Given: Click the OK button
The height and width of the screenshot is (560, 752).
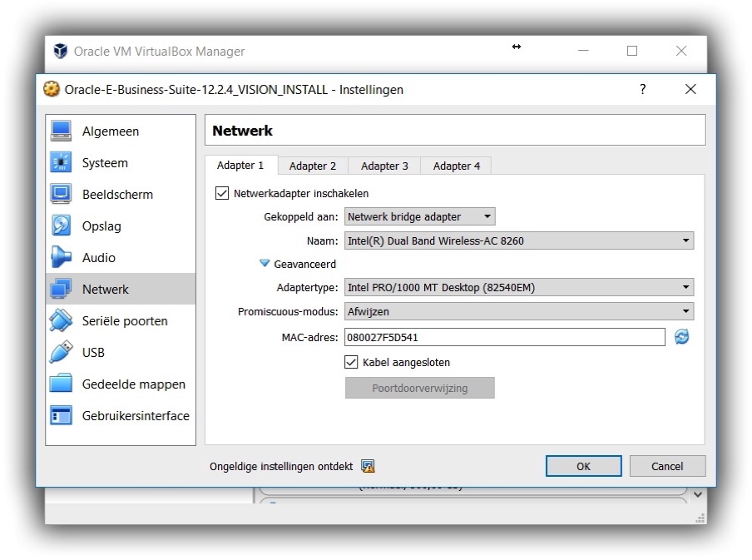Looking at the screenshot, I should point(584,466).
